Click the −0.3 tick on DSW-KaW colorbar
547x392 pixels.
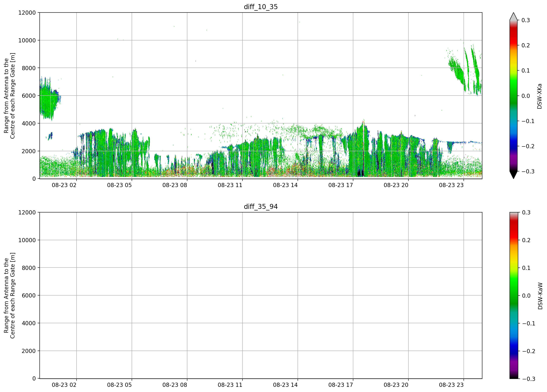click(x=528, y=379)
